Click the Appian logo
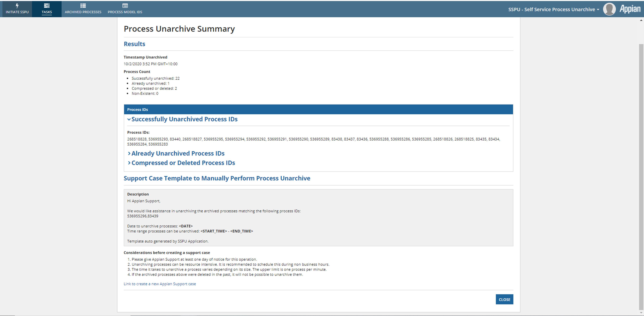This screenshot has width=644, height=316. pos(630,9)
